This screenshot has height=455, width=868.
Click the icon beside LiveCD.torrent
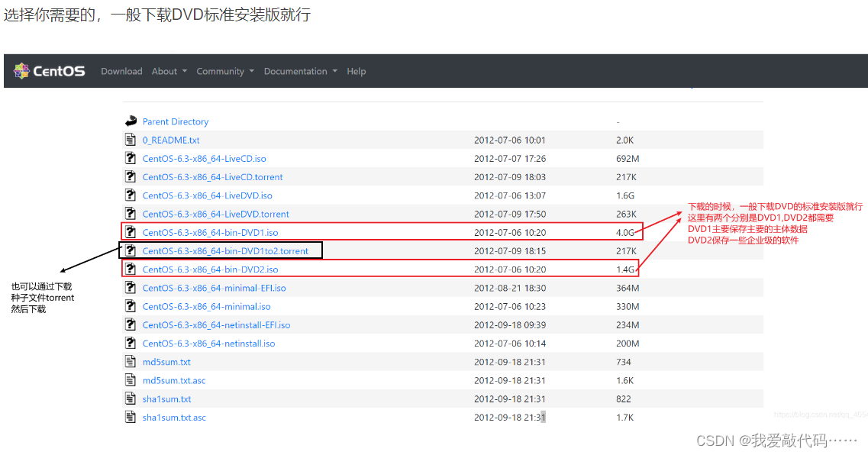pyautogui.click(x=130, y=176)
